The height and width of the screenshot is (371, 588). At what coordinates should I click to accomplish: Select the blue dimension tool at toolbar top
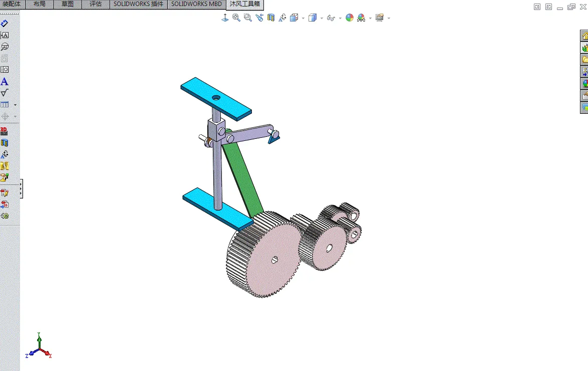[x=5, y=24]
